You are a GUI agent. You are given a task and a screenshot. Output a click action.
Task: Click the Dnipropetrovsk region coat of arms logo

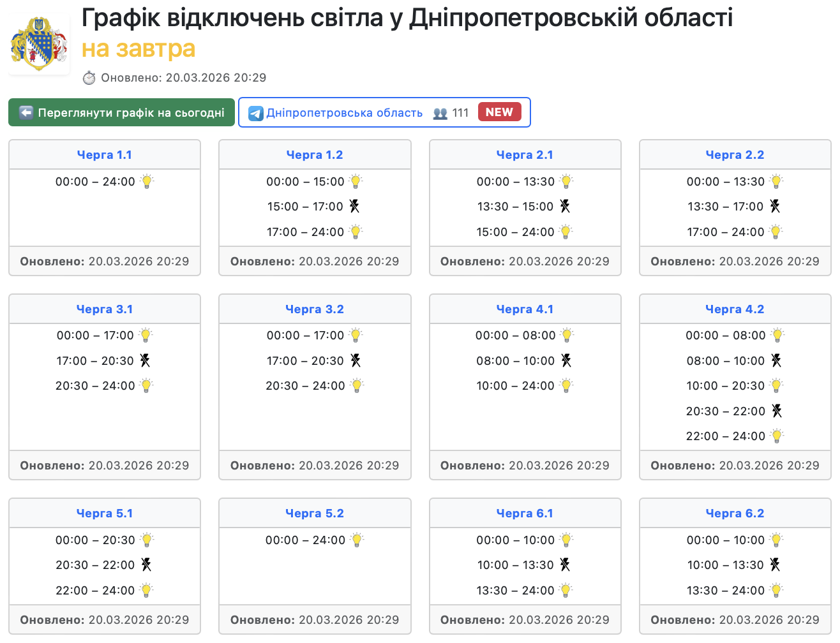[39, 45]
